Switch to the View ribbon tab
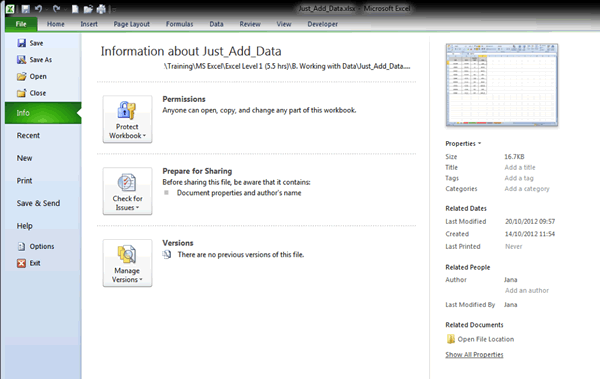Viewport: 600px width, 379px height. [x=284, y=24]
